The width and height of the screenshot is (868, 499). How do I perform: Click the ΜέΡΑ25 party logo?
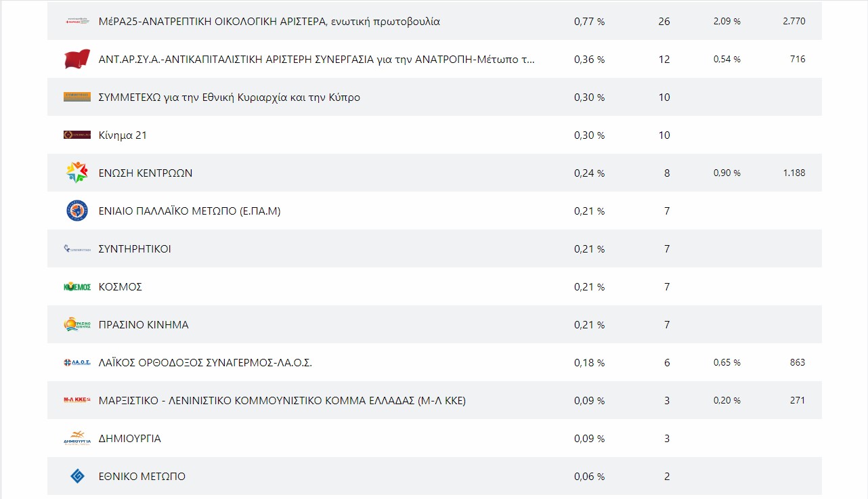(x=77, y=22)
